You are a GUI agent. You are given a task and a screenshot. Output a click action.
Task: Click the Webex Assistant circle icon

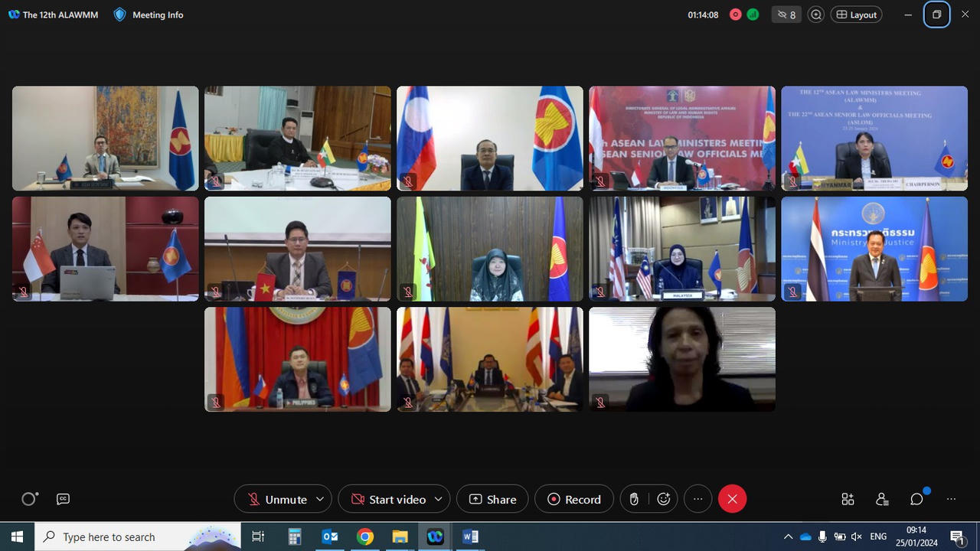(29, 499)
